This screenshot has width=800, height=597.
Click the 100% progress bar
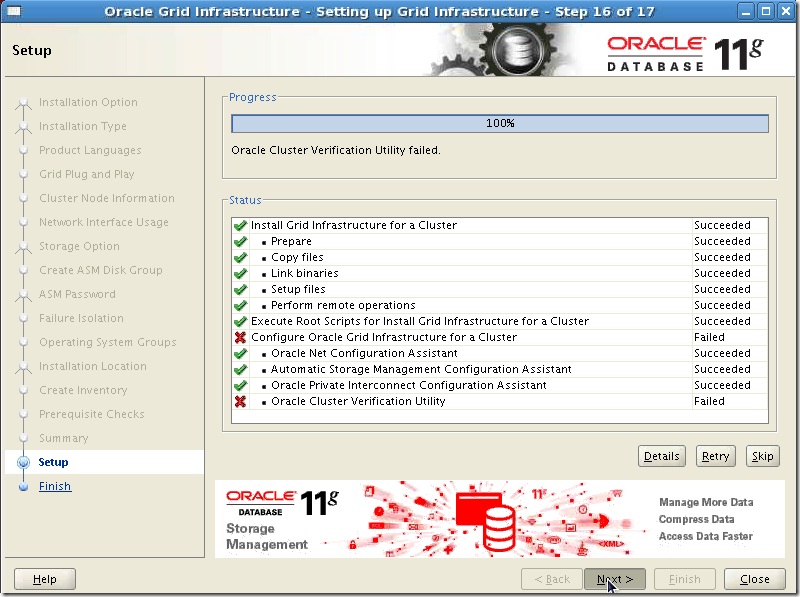coord(500,123)
